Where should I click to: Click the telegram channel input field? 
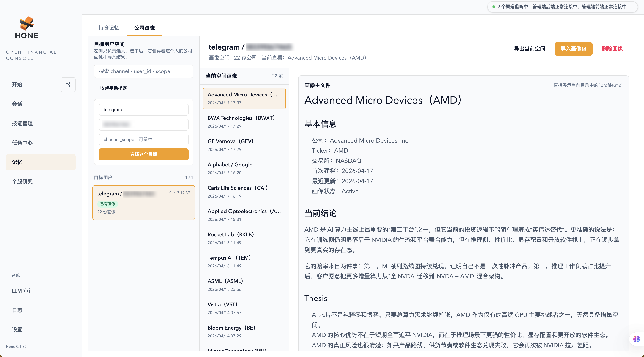click(x=143, y=109)
